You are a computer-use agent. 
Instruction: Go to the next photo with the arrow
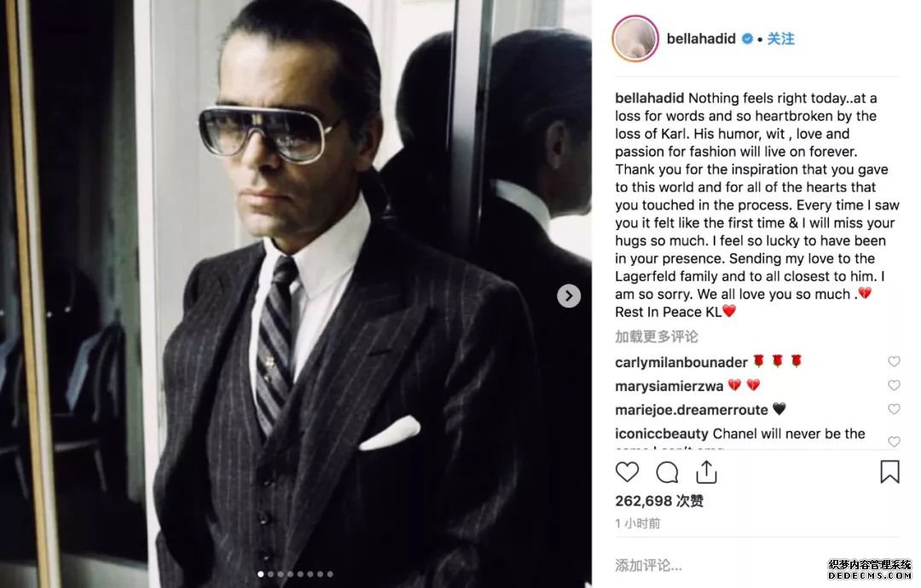569,296
